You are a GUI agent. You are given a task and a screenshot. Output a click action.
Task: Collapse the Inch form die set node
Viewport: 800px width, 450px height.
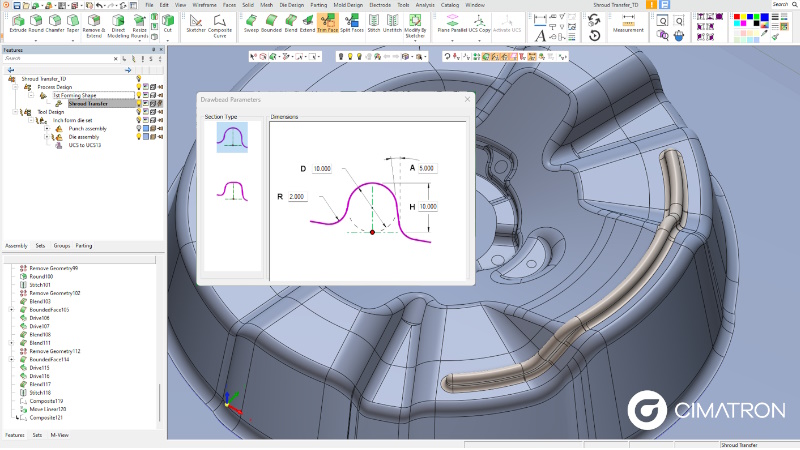point(31,120)
